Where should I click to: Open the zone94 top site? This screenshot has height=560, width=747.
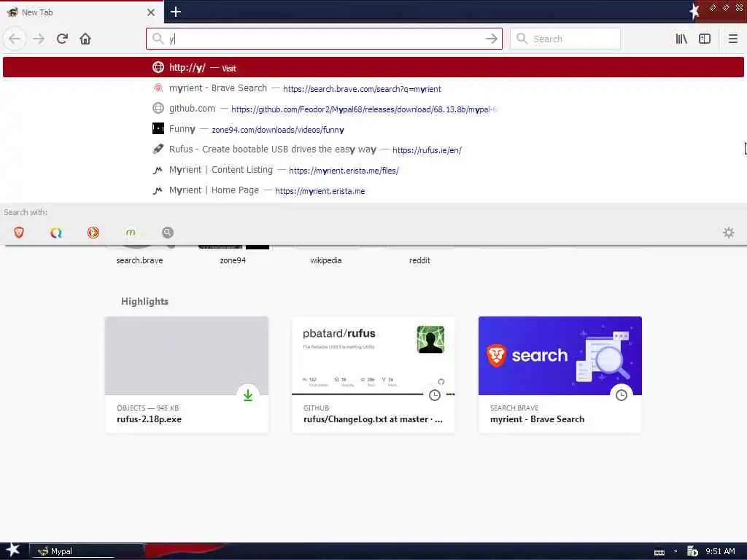click(x=233, y=260)
